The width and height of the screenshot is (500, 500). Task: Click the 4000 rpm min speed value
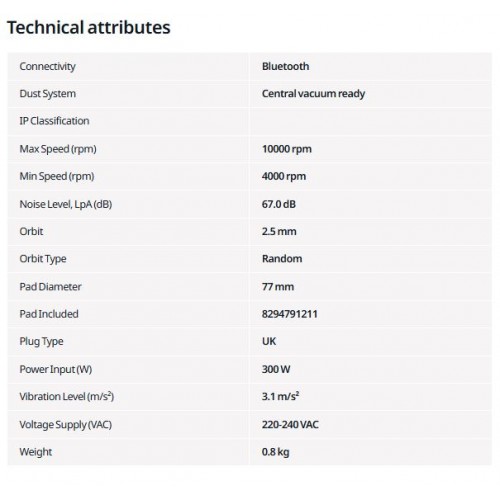pos(284,176)
